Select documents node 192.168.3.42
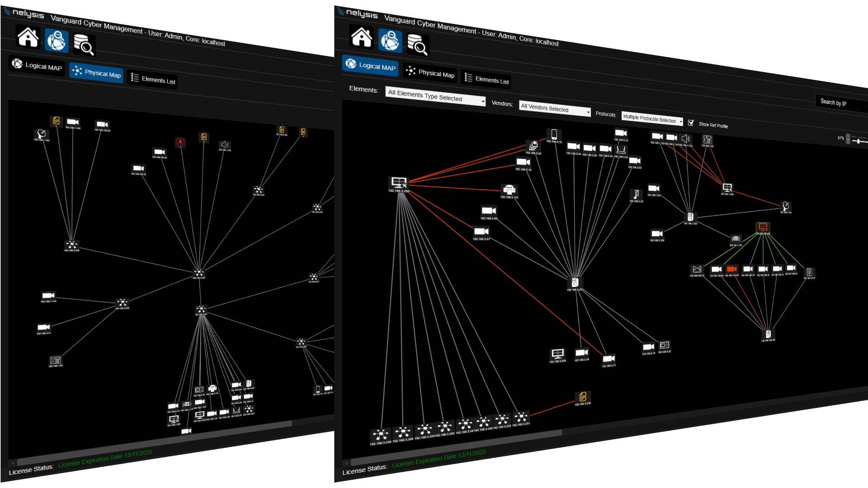The image size is (868, 488). [533, 147]
